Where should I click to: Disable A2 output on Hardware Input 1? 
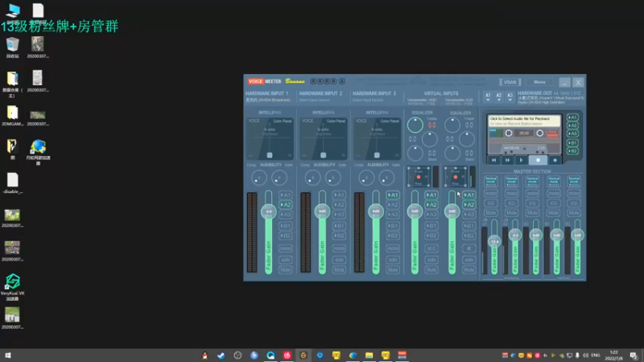[286, 205]
